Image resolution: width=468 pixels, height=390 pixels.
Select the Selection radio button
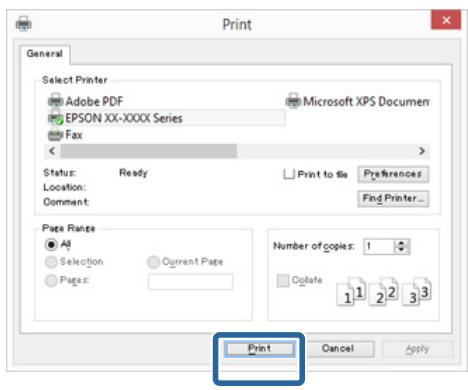[51, 262]
